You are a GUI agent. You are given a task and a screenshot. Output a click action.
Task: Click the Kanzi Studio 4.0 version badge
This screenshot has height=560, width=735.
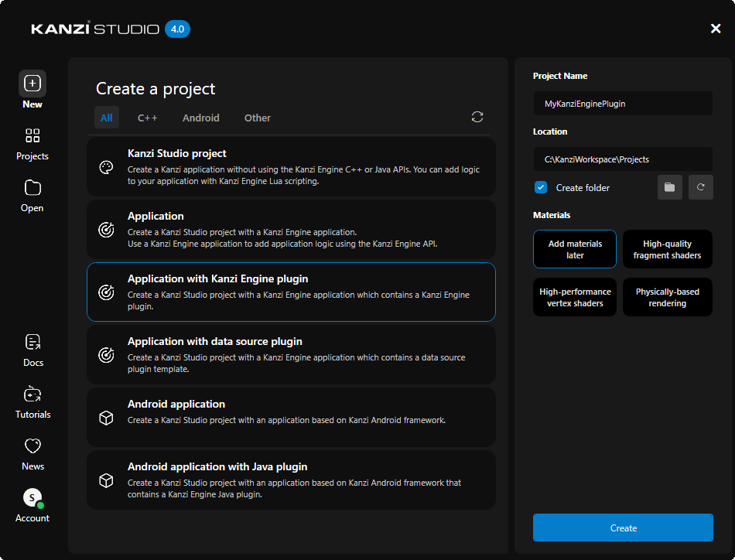[x=177, y=29]
